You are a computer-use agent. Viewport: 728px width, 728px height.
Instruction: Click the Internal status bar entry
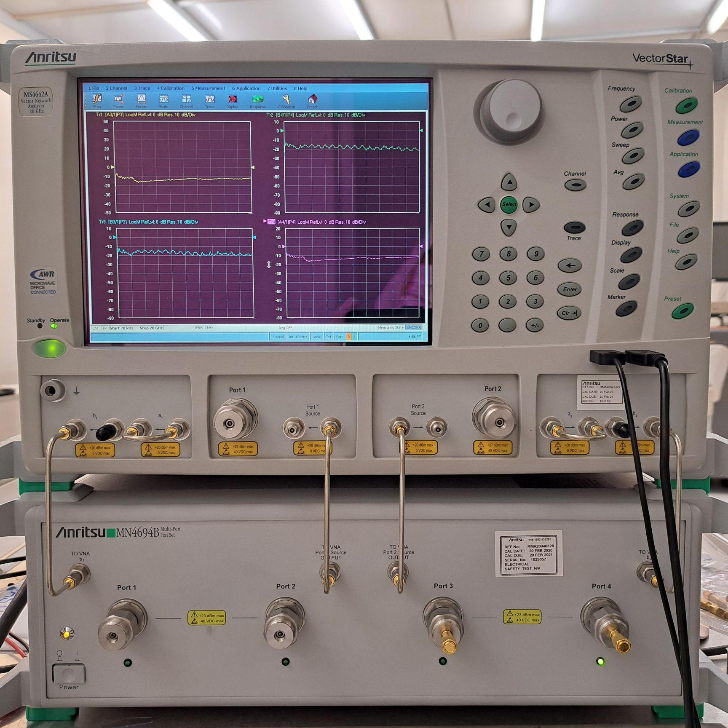click(277, 337)
